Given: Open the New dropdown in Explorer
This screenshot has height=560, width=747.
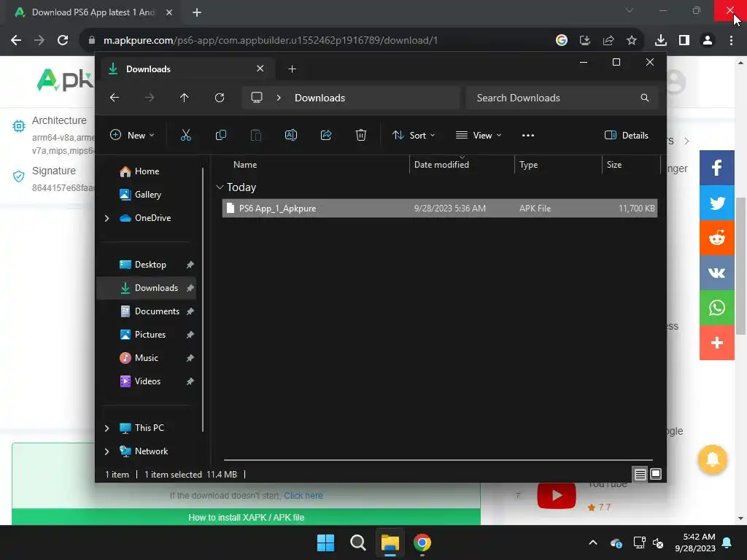Looking at the screenshot, I should pyautogui.click(x=132, y=135).
